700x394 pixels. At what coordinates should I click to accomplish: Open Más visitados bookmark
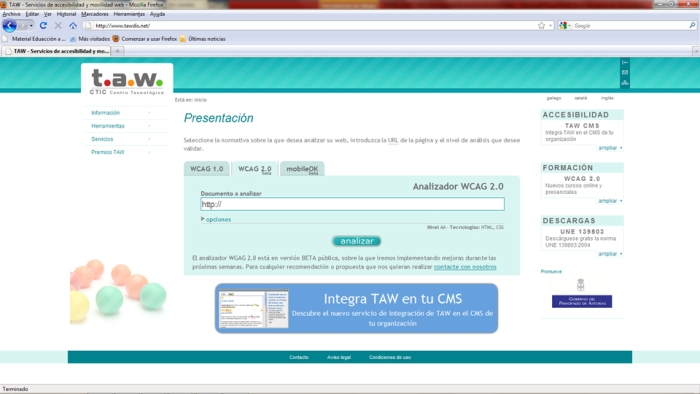[x=90, y=39]
